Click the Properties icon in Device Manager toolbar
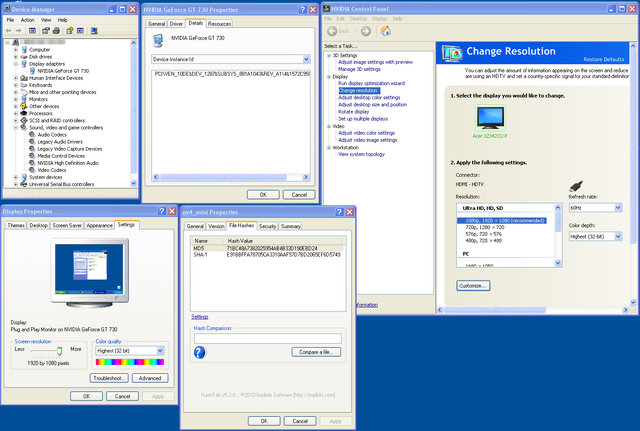The width and height of the screenshot is (640, 431). pyautogui.click(x=45, y=31)
